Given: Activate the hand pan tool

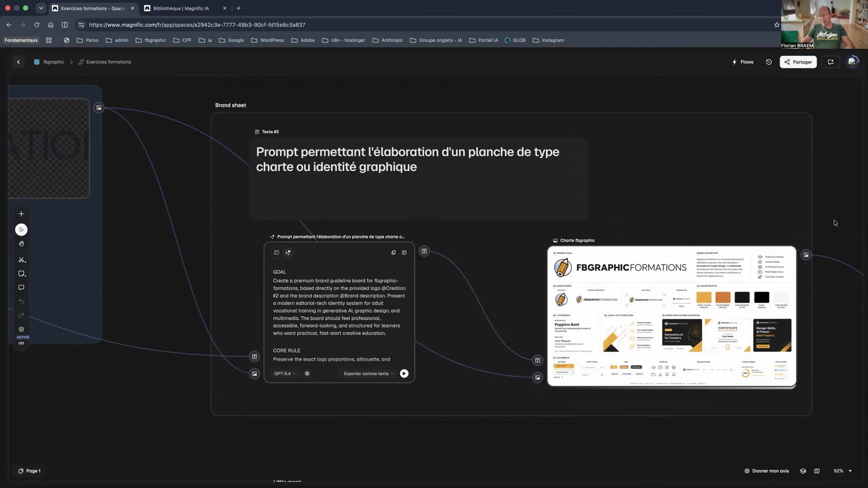Looking at the screenshot, I should click(21, 244).
